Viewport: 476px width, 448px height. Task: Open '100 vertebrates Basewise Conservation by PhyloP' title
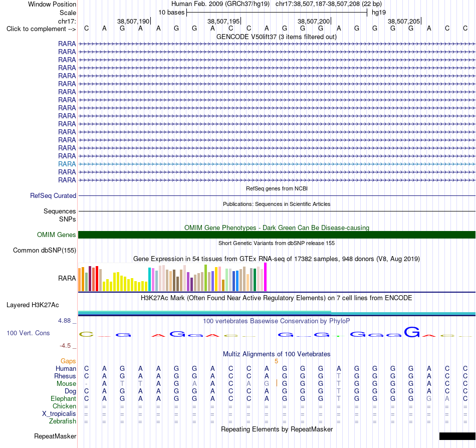pos(276,321)
